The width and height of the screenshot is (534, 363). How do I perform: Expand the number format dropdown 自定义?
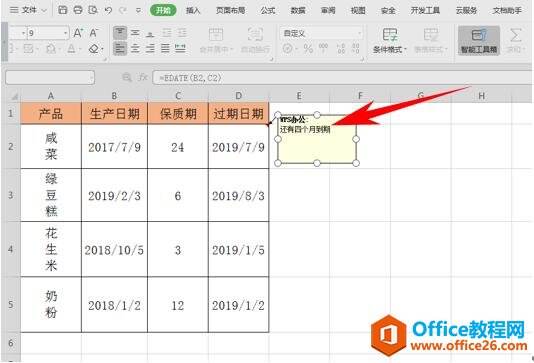point(321,33)
